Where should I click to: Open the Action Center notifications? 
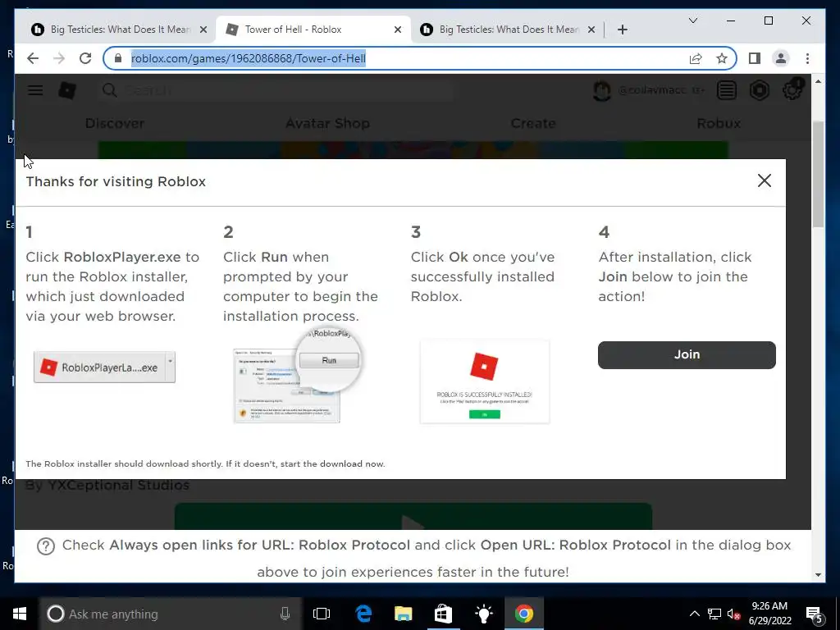pyautogui.click(x=815, y=614)
